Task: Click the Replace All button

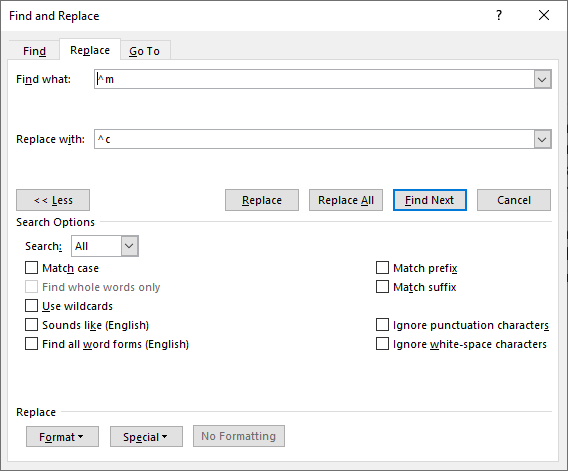Action: click(x=346, y=200)
